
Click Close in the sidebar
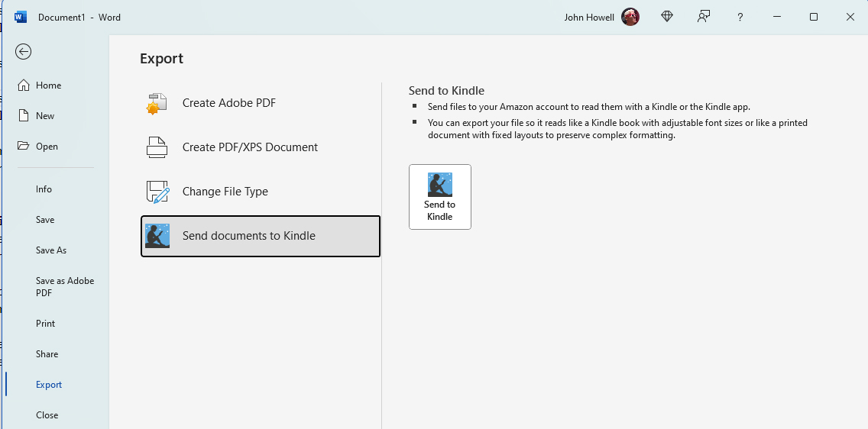(47, 415)
